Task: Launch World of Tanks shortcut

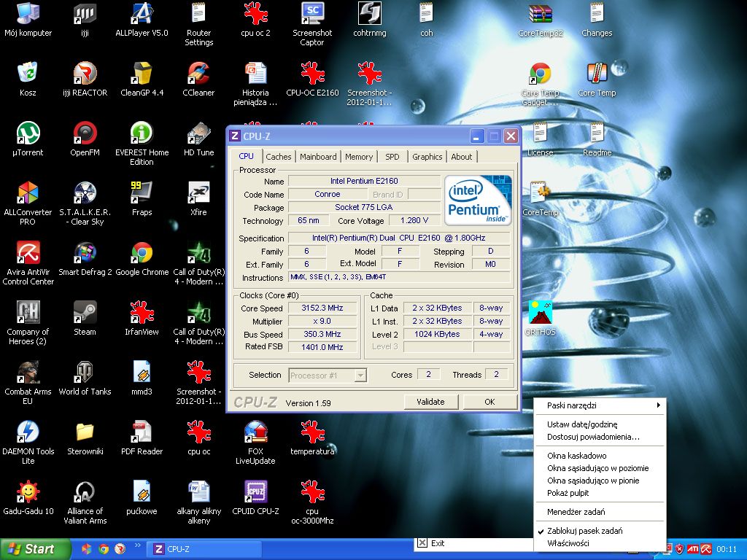Action: [x=85, y=379]
